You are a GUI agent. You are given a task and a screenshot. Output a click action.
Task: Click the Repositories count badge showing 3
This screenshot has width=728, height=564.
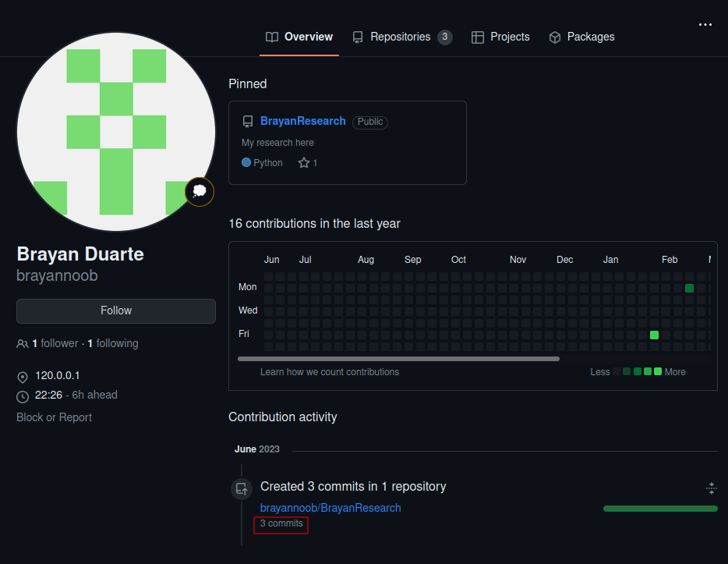(445, 37)
